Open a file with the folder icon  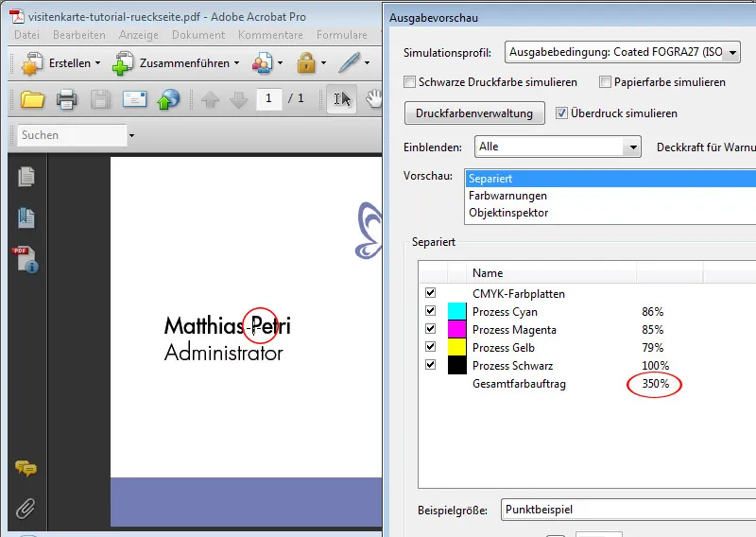click(x=32, y=99)
